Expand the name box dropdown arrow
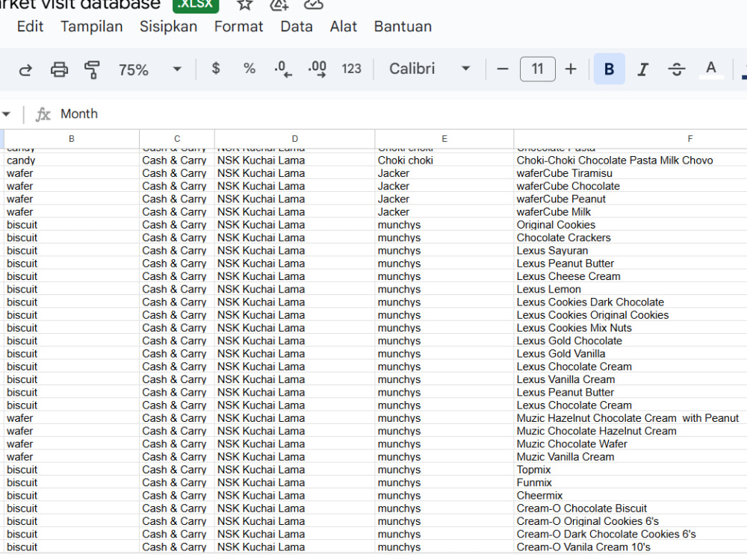Screen dimensions: 747x560 [6, 113]
